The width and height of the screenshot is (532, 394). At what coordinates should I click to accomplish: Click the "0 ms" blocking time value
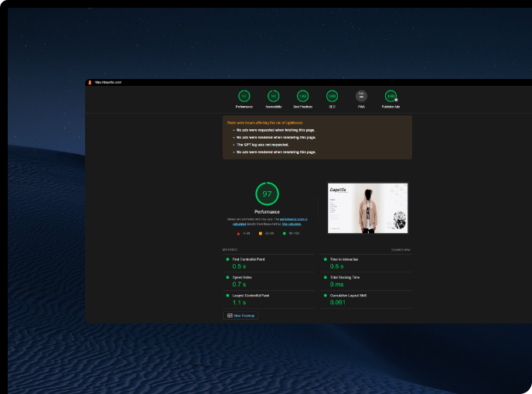337,284
